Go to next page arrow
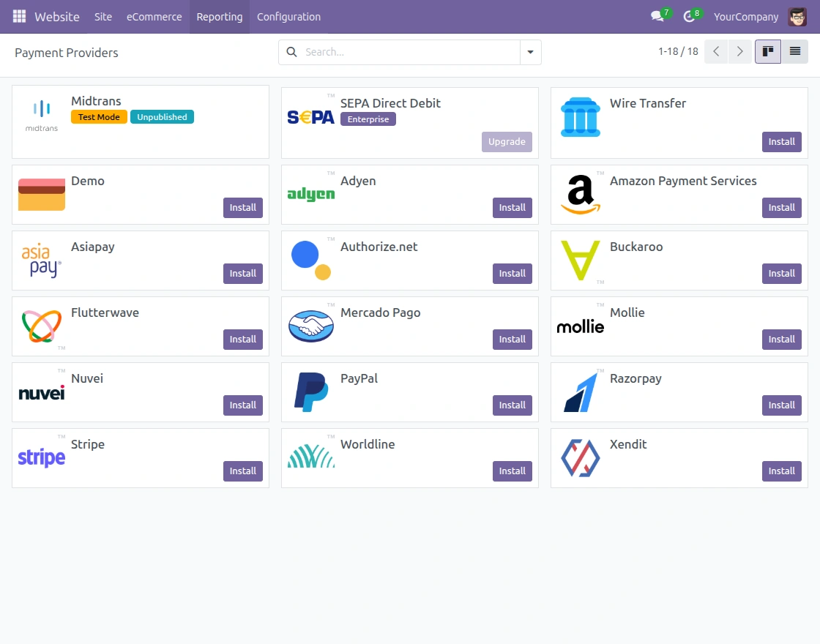Image resolution: width=820 pixels, height=644 pixels. coord(740,51)
